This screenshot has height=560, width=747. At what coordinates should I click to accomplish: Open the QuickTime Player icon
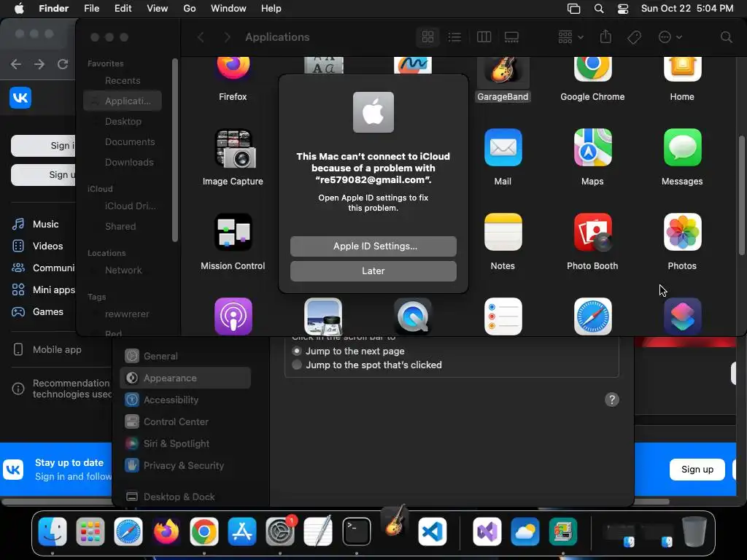click(413, 316)
